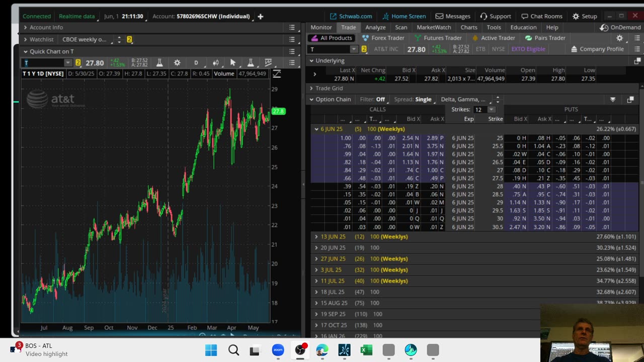Image resolution: width=644 pixels, height=362 pixels.
Task: Select the pointer cursor drawing tool
Action: [232, 63]
